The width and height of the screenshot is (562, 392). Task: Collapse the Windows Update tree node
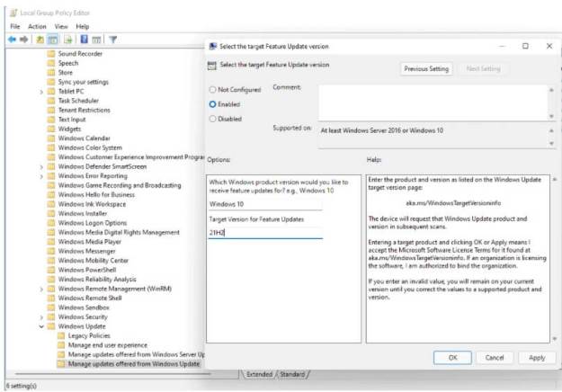41,326
